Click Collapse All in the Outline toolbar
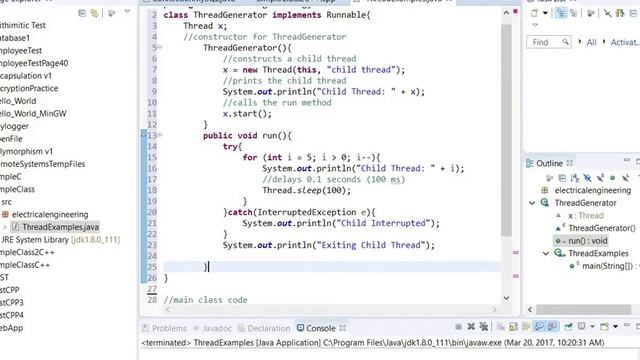 point(562,178)
